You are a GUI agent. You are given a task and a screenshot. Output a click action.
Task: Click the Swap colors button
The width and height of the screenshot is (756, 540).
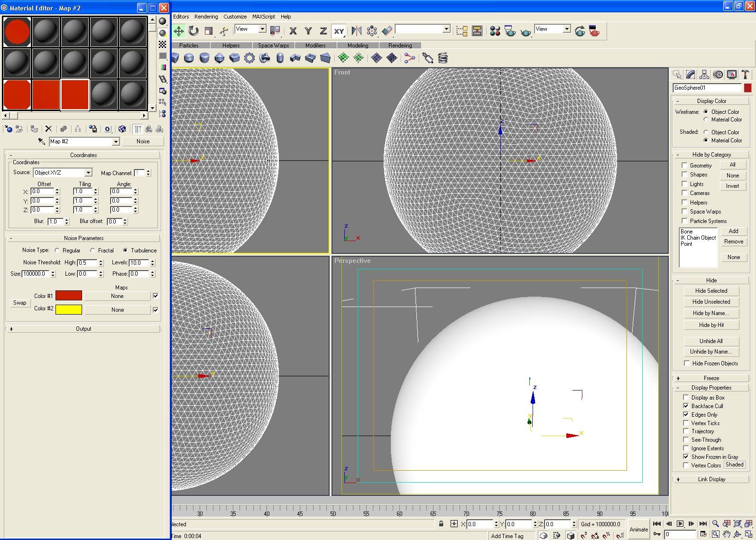pos(20,303)
